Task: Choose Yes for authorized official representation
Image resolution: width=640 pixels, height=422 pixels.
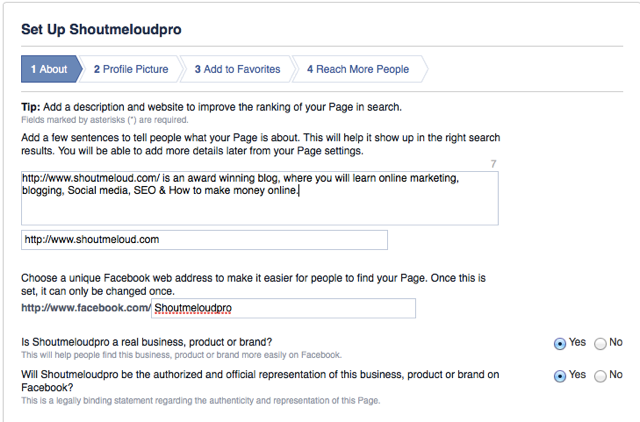Action: click(x=560, y=376)
